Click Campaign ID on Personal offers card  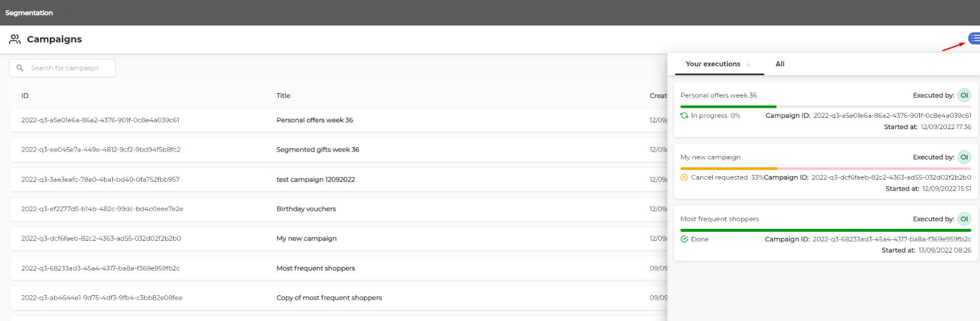pyautogui.click(x=868, y=116)
